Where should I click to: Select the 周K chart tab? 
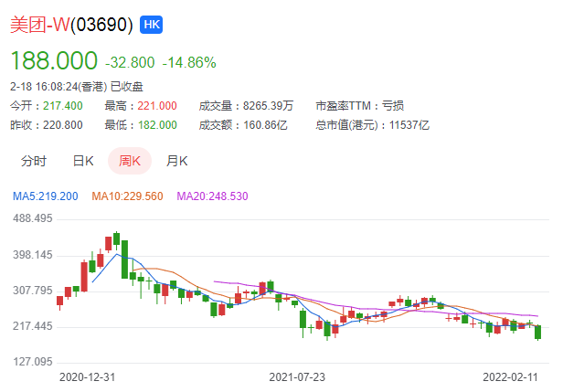pos(130,161)
